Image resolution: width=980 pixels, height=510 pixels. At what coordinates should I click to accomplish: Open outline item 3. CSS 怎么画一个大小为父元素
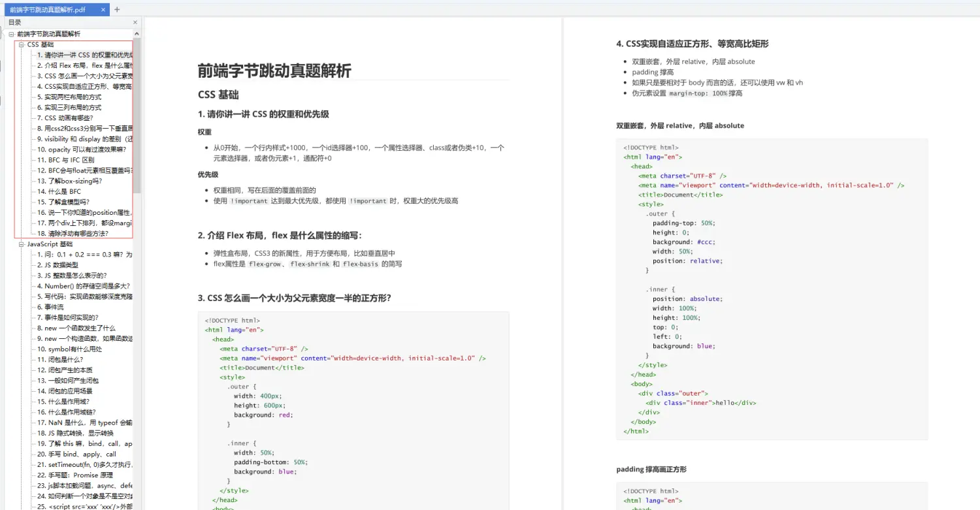84,76
